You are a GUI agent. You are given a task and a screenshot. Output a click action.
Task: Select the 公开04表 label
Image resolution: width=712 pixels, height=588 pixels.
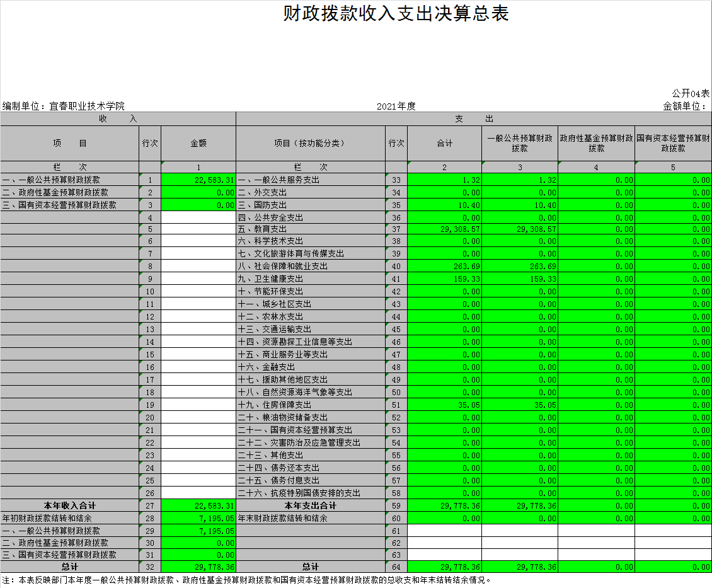coord(691,93)
